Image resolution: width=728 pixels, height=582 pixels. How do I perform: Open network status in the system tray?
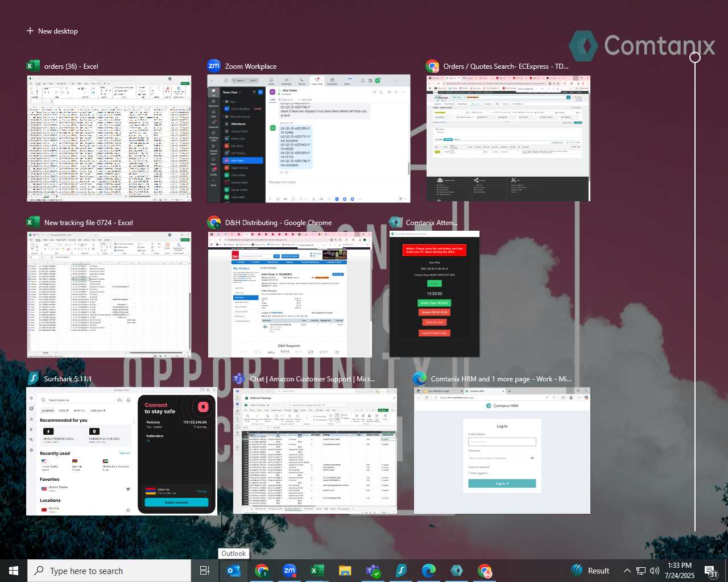pyautogui.click(x=641, y=571)
